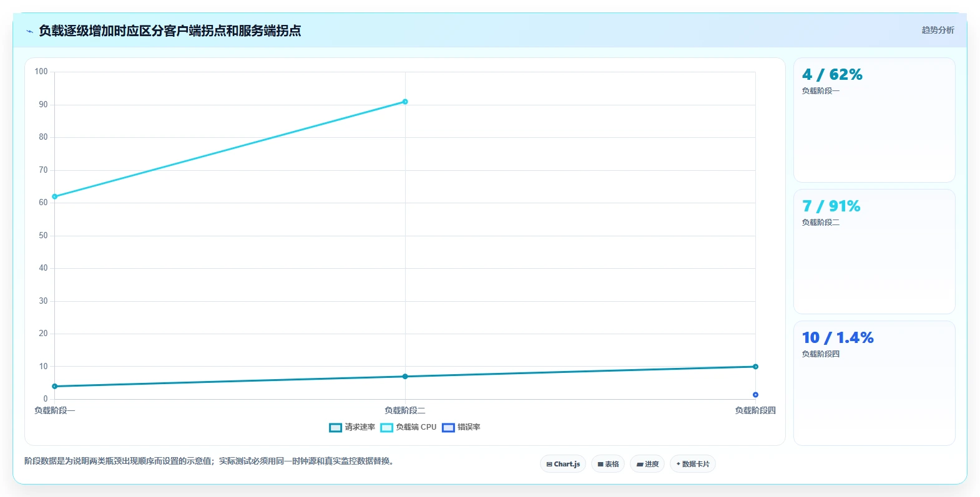Click the 表格 tag chip
Image resolution: width=980 pixels, height=497 pixels.
tap(608, 464)
